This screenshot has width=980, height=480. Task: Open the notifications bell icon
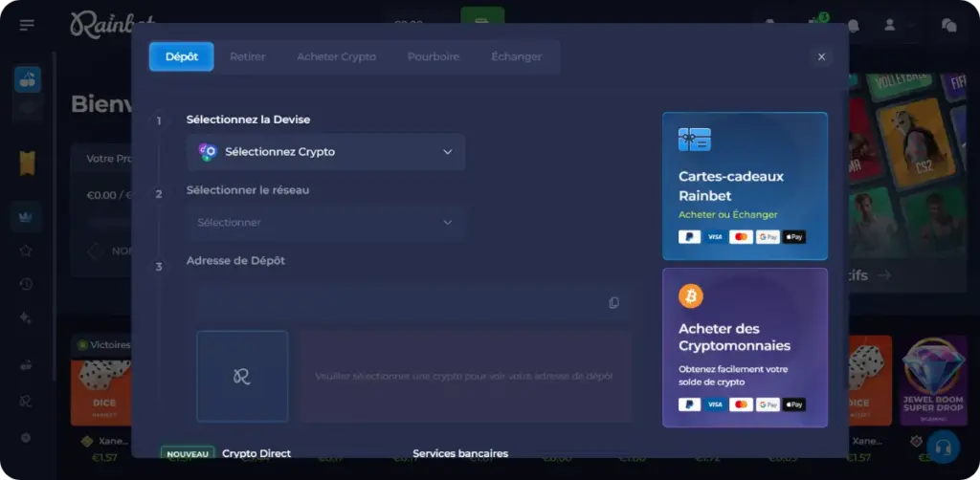coord(853,25)
